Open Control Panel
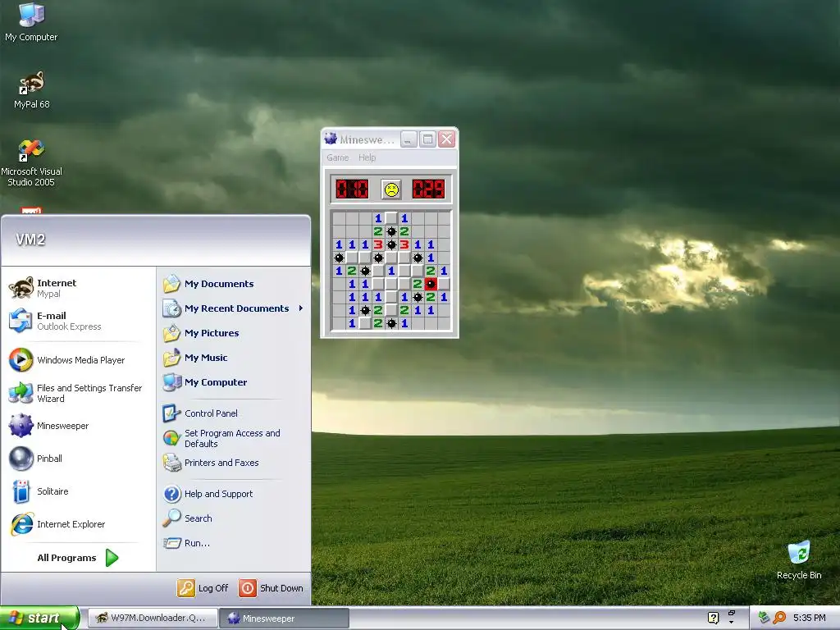Image resolution: width=840 pixels, height=630 pixels. click(200, 413)
